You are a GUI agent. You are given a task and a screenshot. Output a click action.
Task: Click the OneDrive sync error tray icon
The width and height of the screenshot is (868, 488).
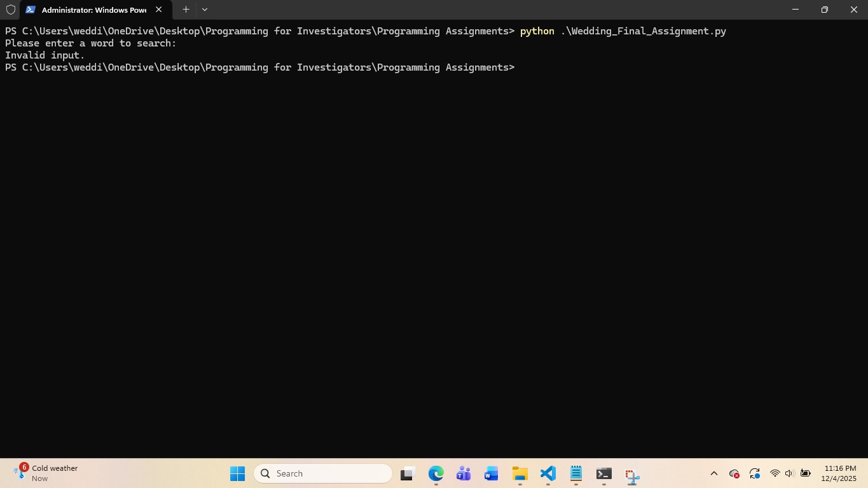[734, 473]
